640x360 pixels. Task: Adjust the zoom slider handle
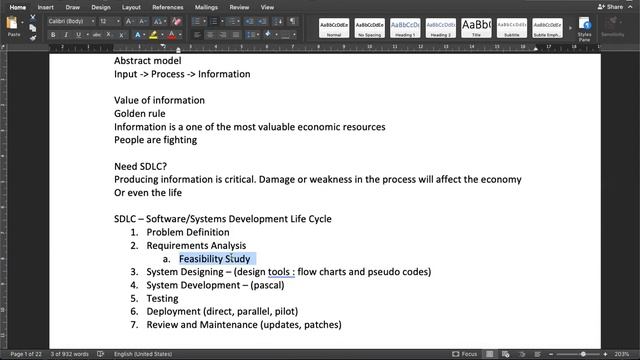coord(583,354)
